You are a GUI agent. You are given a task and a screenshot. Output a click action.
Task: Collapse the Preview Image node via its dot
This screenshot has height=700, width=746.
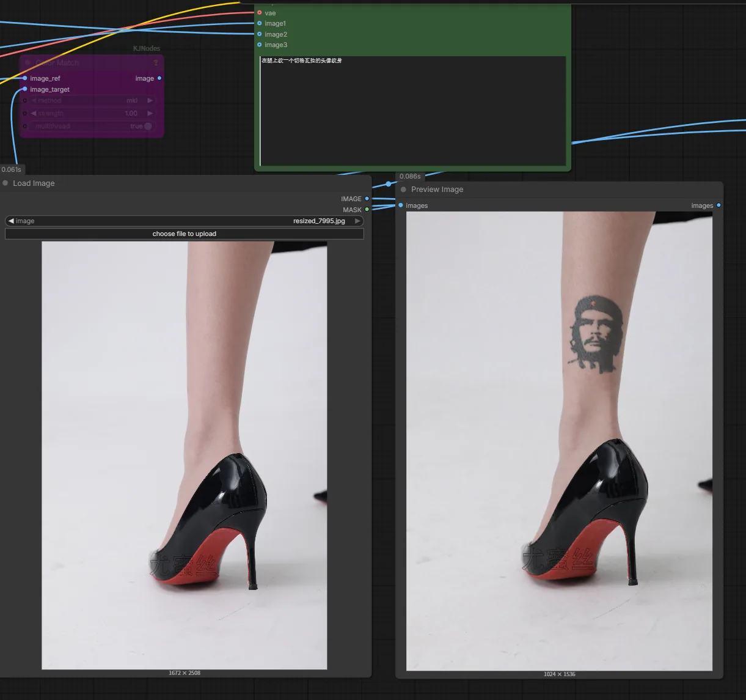click(403, 190)
